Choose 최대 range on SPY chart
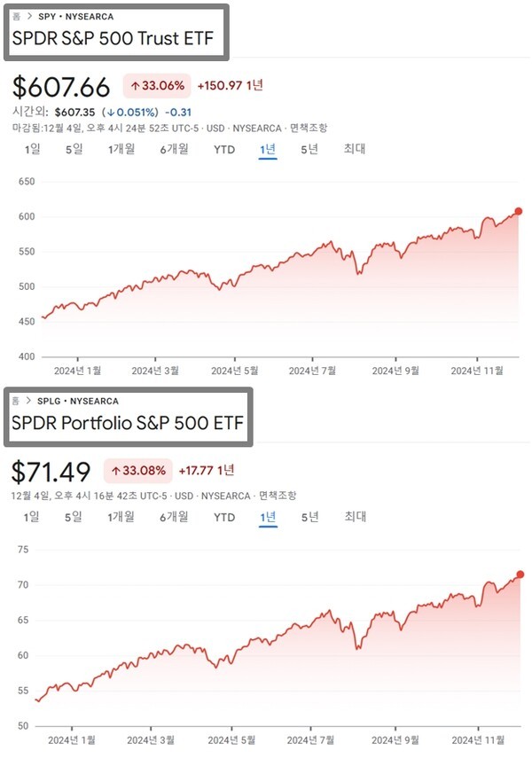Screen dimensions: 532x766 pyautogui.click(x=355, y=149)
